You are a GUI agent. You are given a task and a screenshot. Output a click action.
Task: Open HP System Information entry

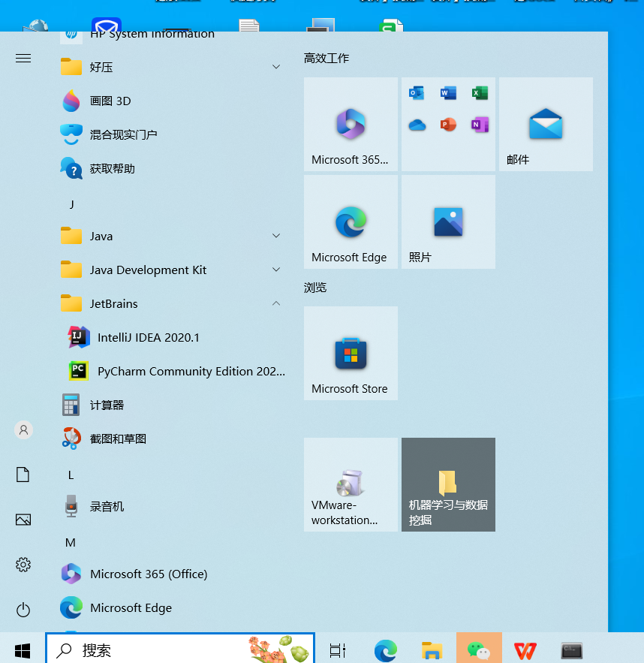point(171,38)
